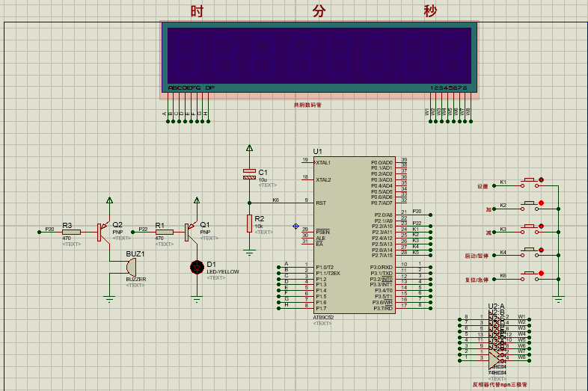Click the wire junction dot between C1 and R2
This screenshot has width=588, height=391.
249,203
